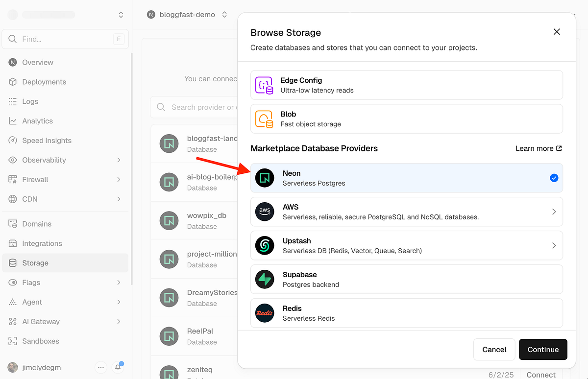This screenshot has height=379, width=588.
Task: Click the Domains icon in sidebar
Action: tap(13, 224)
